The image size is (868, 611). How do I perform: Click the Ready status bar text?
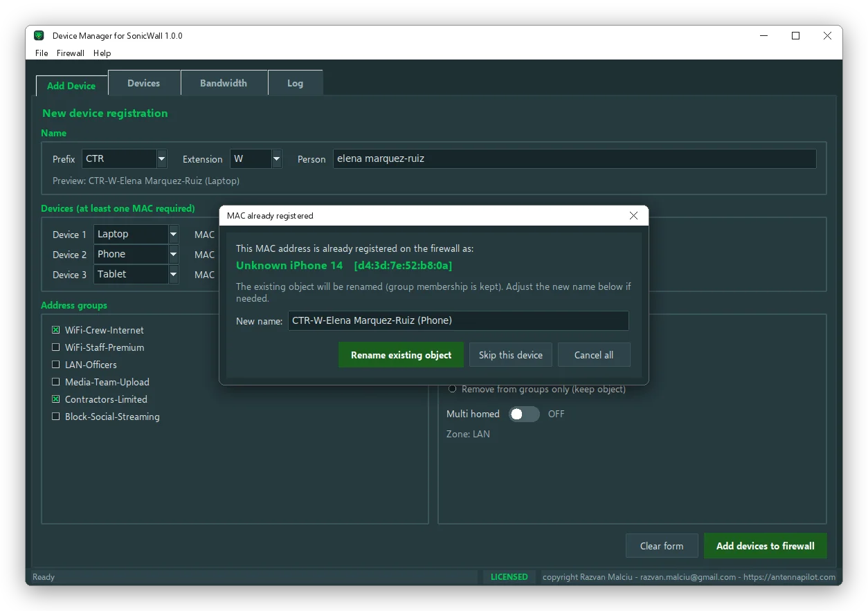coord(44,577)
